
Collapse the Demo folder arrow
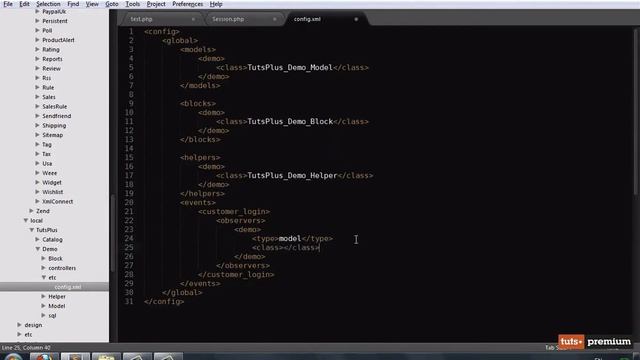[37, 249]
